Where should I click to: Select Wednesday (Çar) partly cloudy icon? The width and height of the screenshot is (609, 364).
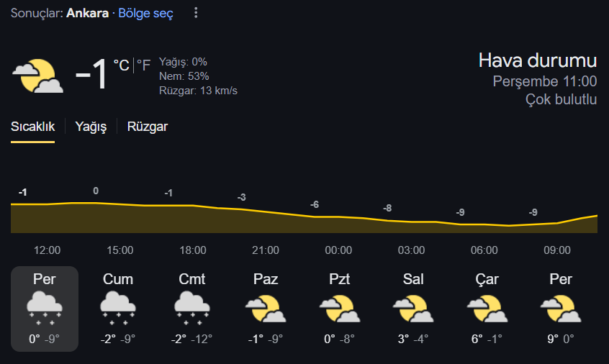(487, 309)
